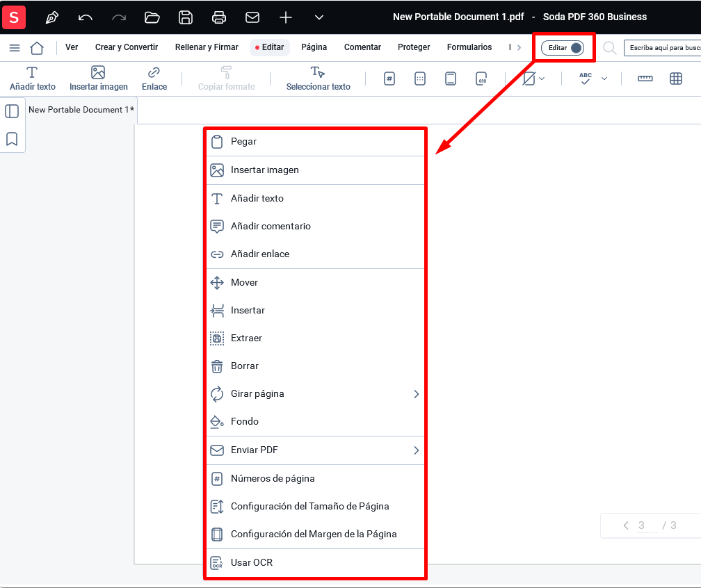Viewport: 701px width, 588px height.
Task: Focus the 'Escriba aquí para buscar' search field
Action: [x=663, y=48]
